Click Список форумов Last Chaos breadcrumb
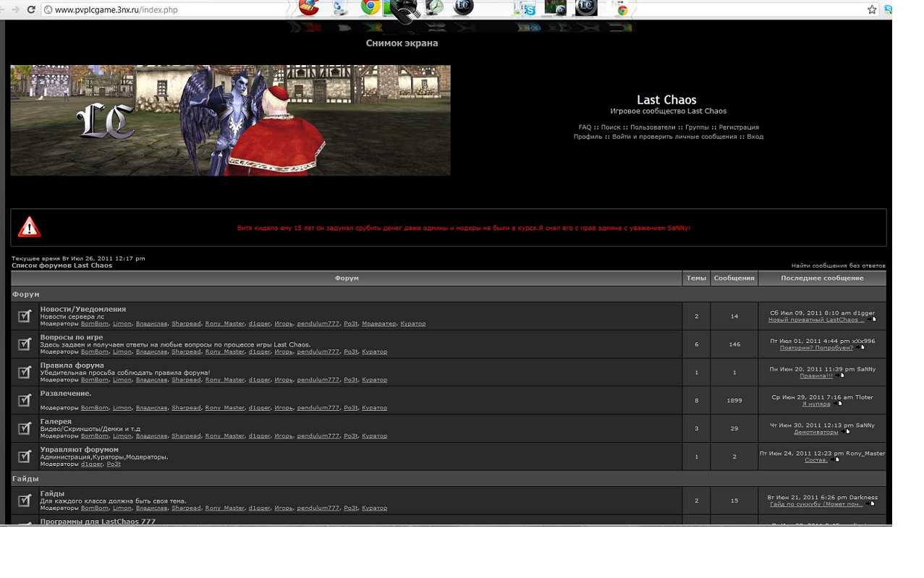Screen dimensions: 924x578 [62, 265]
